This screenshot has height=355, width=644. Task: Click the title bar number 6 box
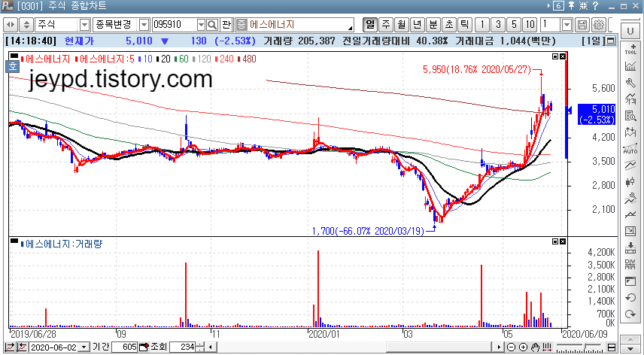558,6
